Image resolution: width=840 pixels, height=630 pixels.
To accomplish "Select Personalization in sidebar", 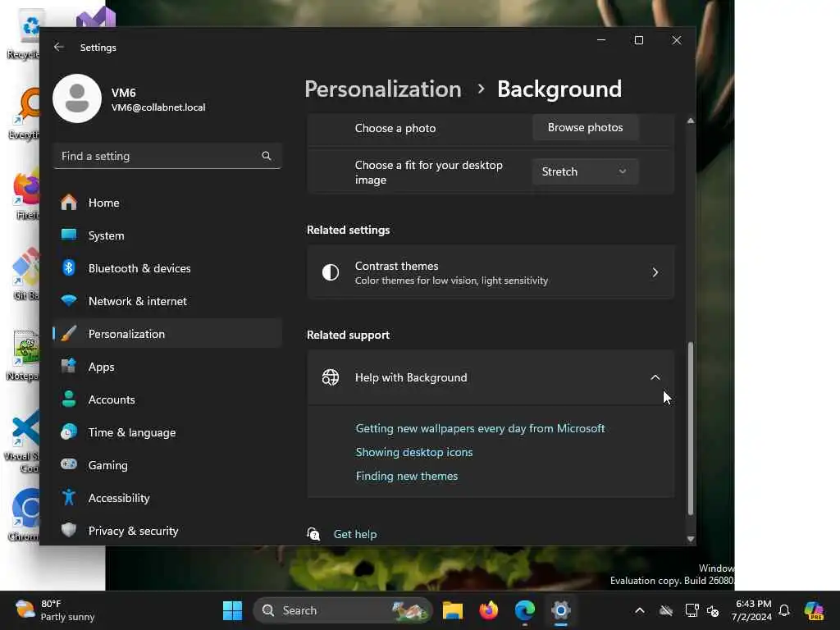I will pyautogui.click(x=167, y=334).
